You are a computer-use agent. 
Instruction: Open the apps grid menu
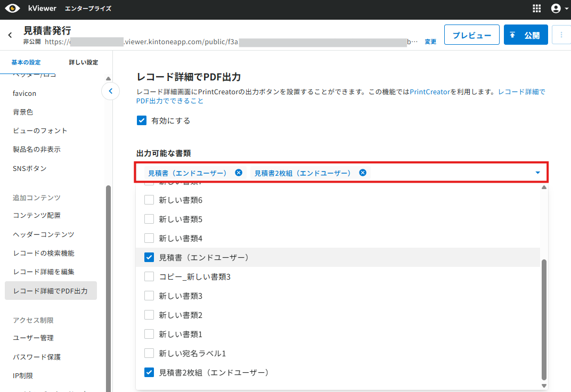point(536,9)
